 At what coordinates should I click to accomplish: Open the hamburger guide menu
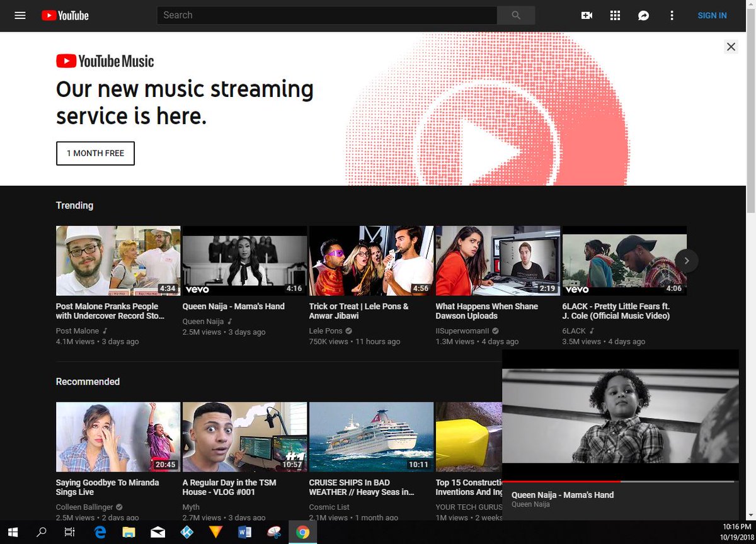click(x=20, y=15)
